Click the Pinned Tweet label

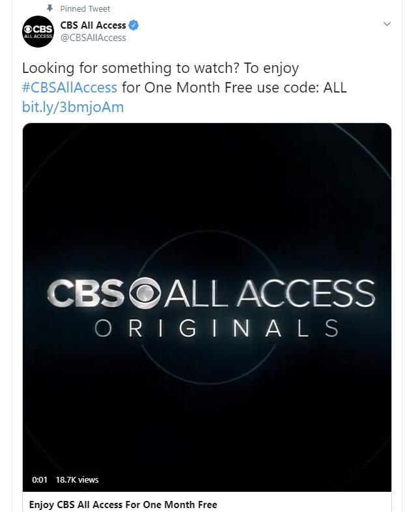point(85,8)
